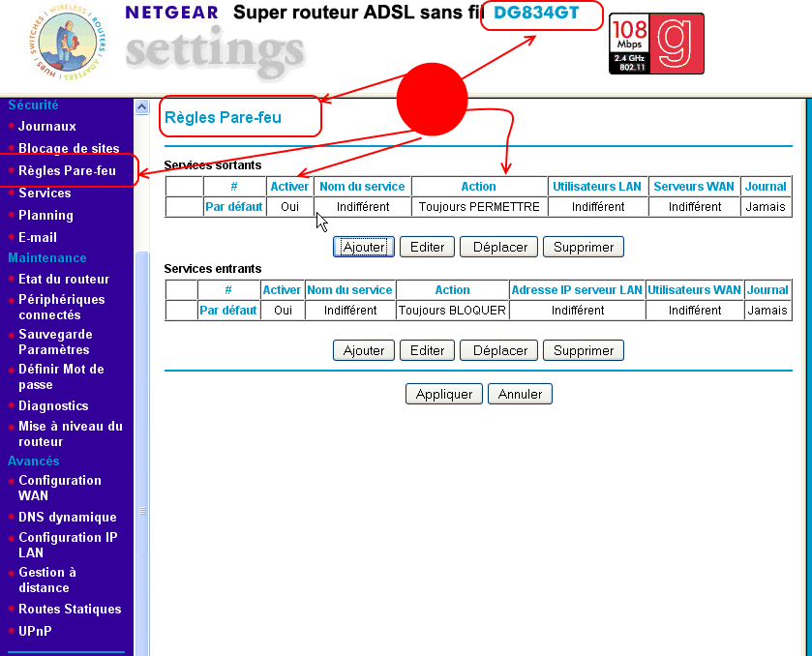
Task: Apply changes with Appliquer button
Action: pos(444,394)
